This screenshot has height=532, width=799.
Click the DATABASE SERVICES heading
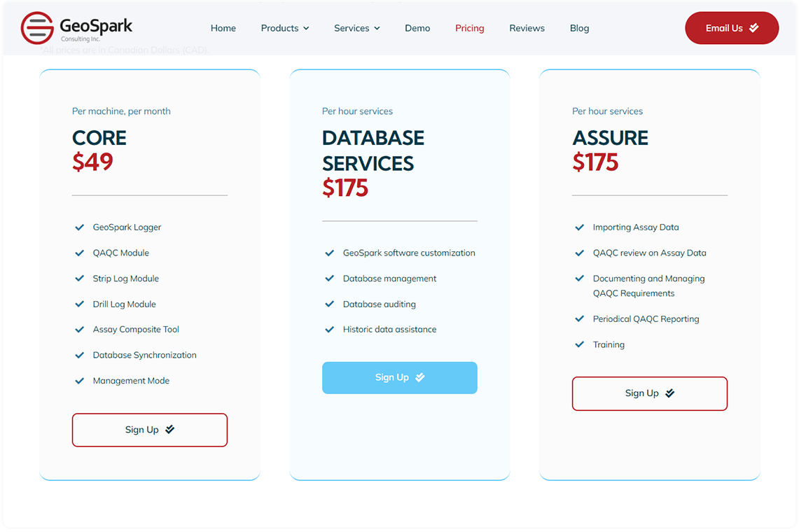pyautogui.click(x=373, y=150)
